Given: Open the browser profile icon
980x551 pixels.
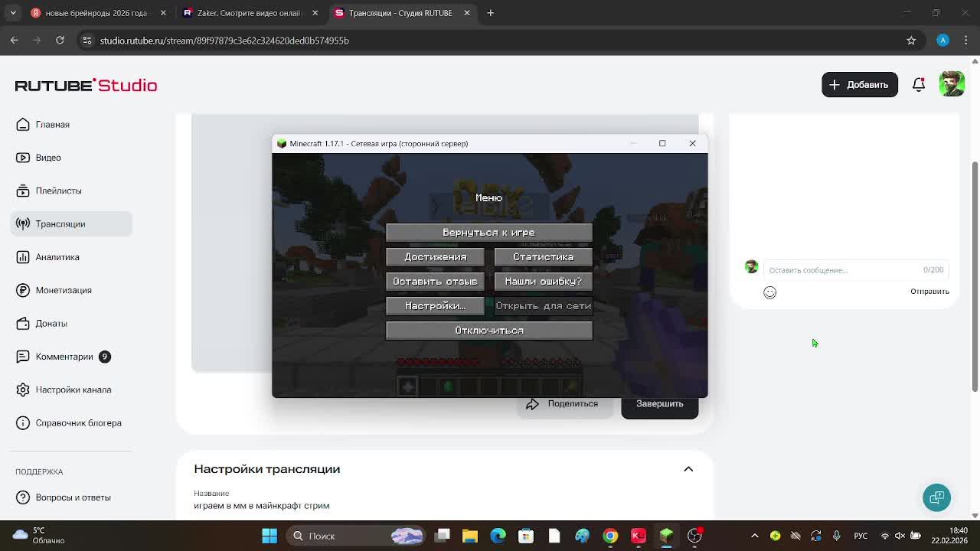Looking at the screenshot, I should coord(943,41).
